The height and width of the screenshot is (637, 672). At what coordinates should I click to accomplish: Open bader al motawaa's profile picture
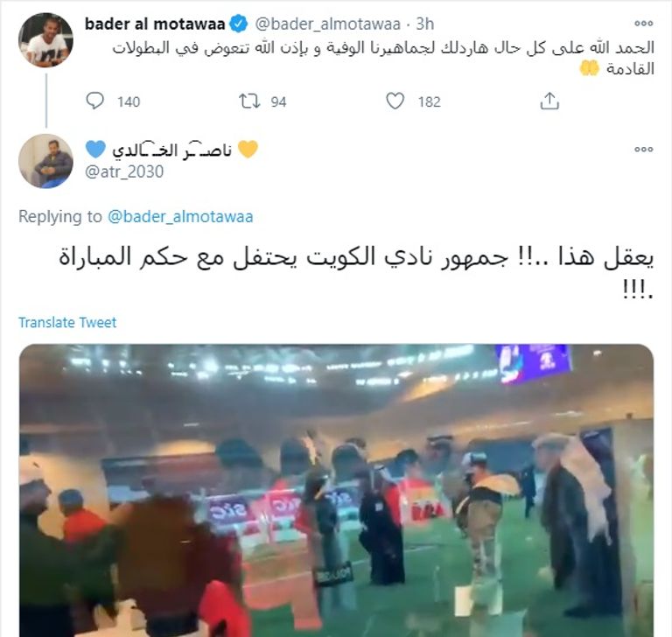tap(45, 40)
